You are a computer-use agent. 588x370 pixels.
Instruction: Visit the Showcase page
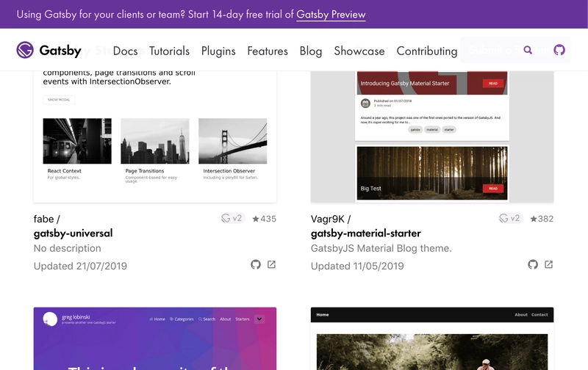pyautogui.click(x=359, y=51)
